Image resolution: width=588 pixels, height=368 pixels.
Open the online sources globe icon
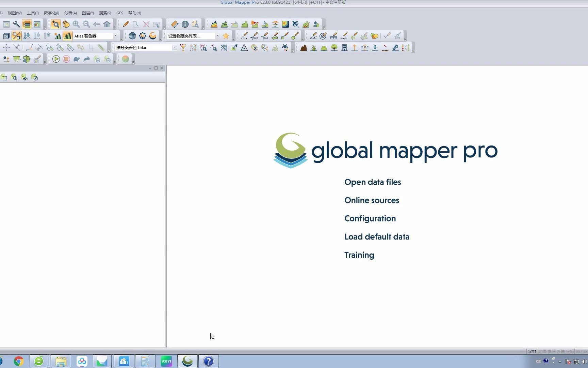[x=132, y=36]
